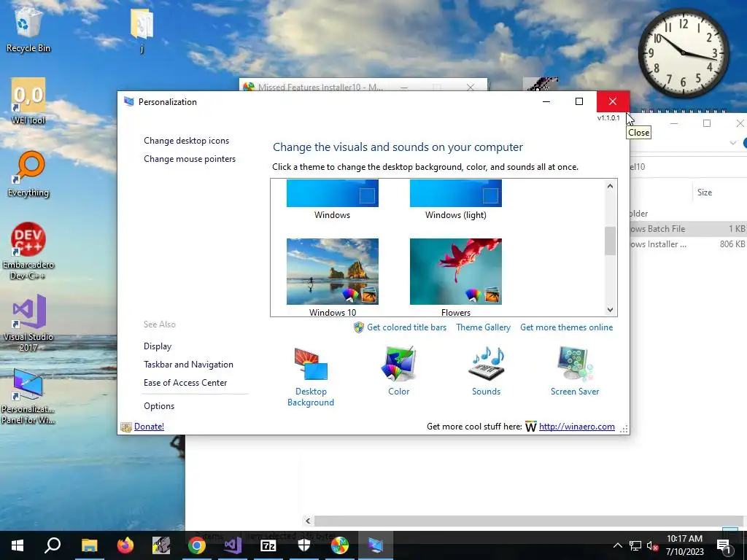Open taskbar Search magnifier
This screenshot has width=747, height=560.
coord(53,545)
